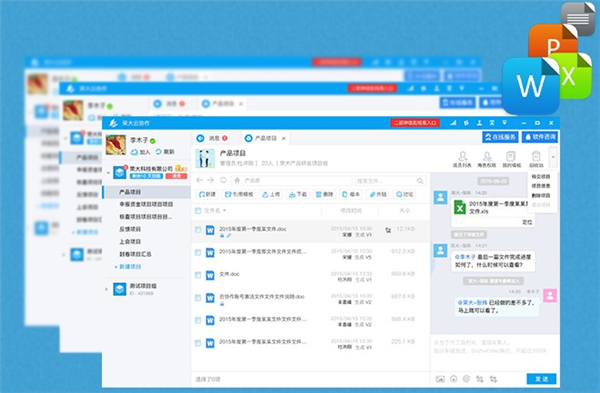Click the 测试项目组 group icon
The width and height of the screenshot is (600, 393).
pos(120,289)
